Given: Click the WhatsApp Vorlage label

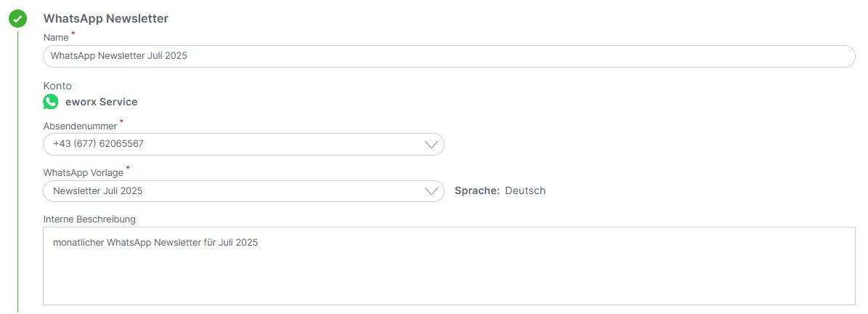Looking at the screenshot, I should coord(83,173).
